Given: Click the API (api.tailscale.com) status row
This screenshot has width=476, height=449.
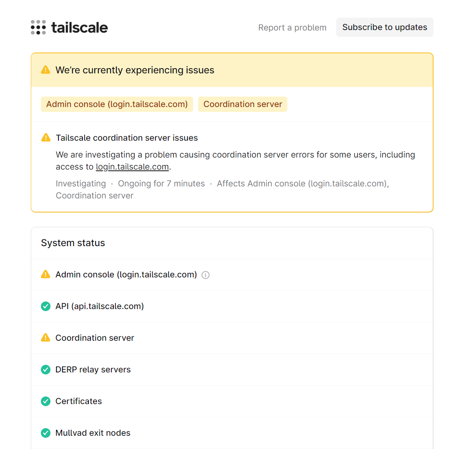Looking at the screenshot, I should point(99,306).
